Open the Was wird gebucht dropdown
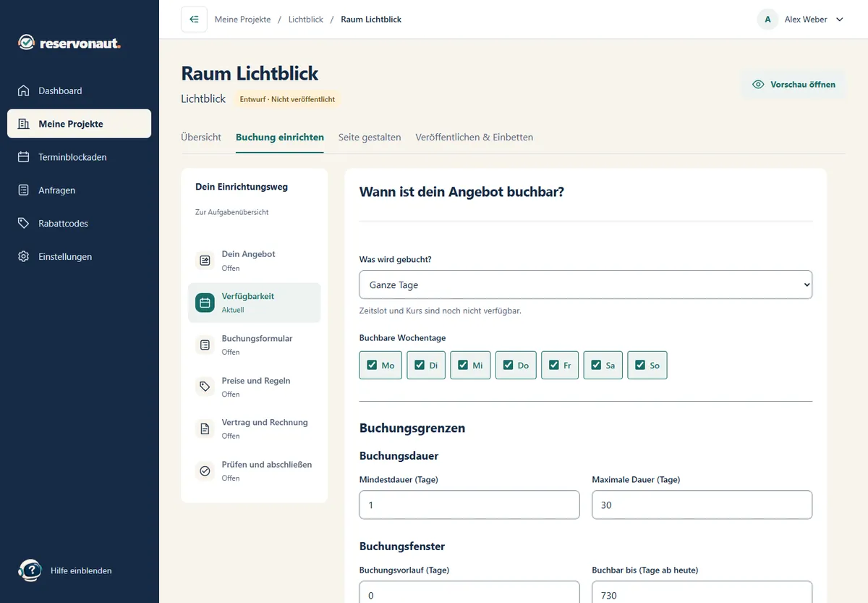The height and width of the screenshot is (603, 868). (586, 284)
